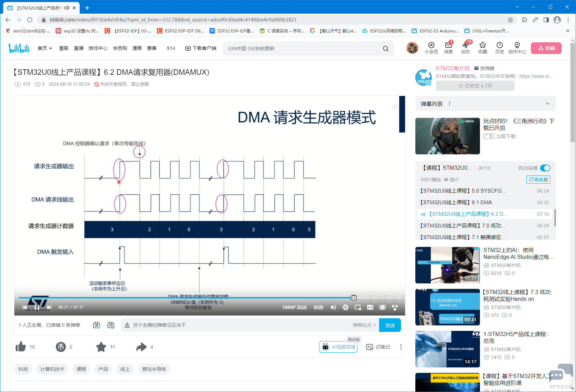Screen dimensions: 576x392
Task: Click 记笔记 notes button
Action: [378, 347]
